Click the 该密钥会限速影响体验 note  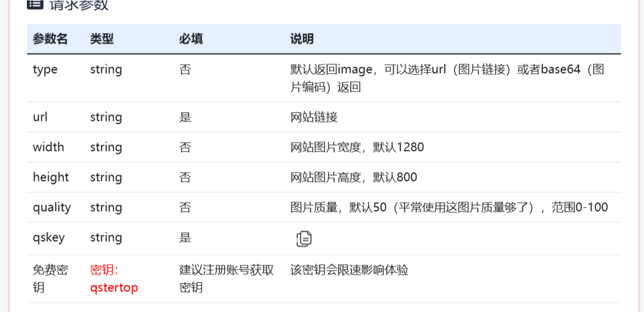pyautogui.click(x=349, y=270)
